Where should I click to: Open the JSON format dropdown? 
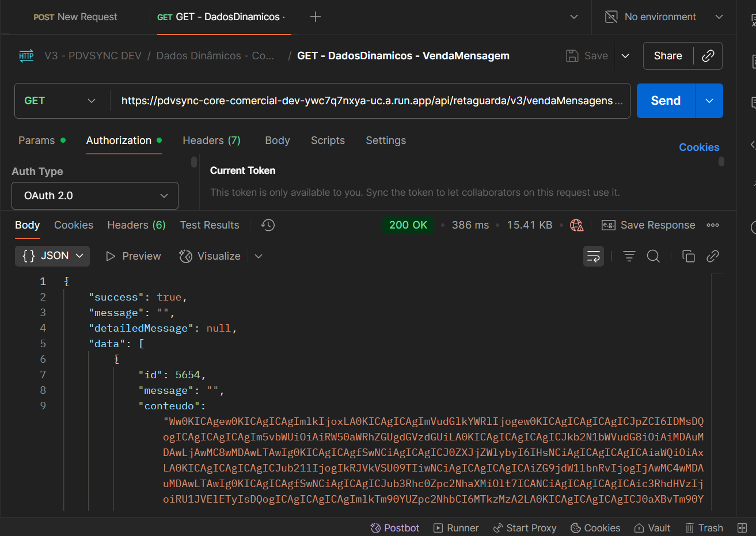[52, 256]
